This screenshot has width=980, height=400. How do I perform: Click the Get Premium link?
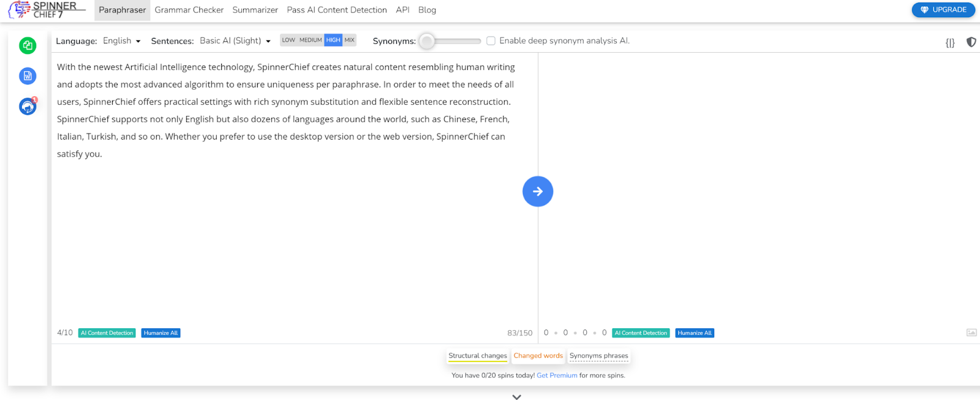pos(557,375)
